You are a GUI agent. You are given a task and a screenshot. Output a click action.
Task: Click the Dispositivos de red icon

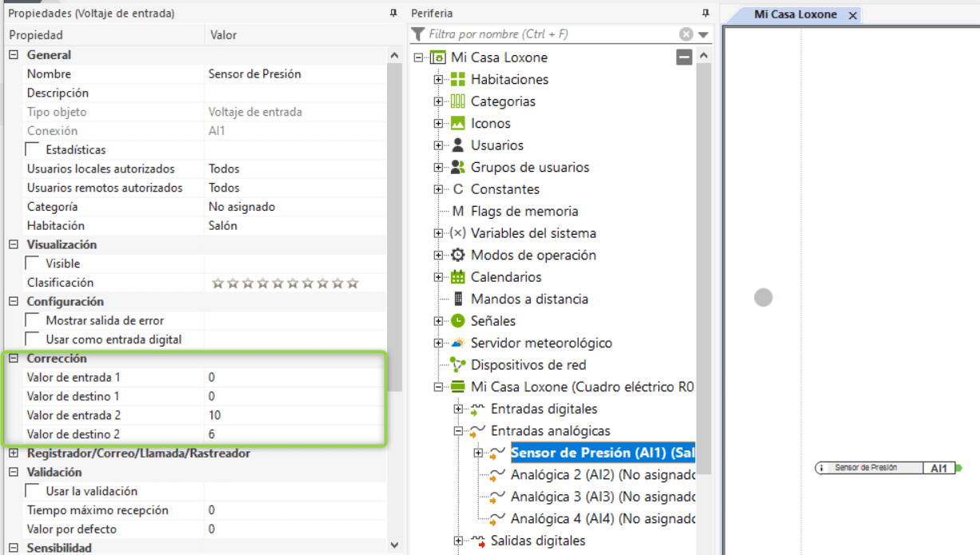[457, 365]
